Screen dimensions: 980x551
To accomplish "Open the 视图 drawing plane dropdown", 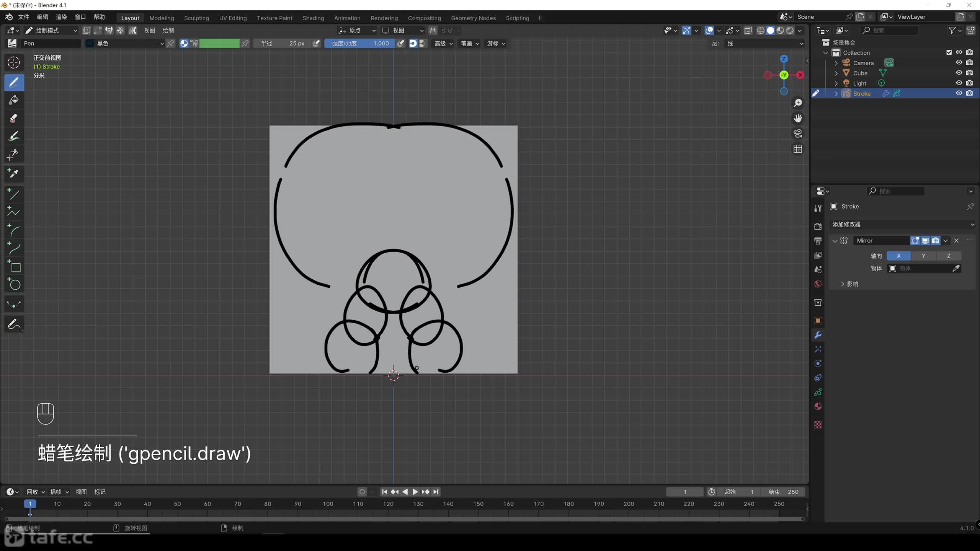I will coord(403,30).
